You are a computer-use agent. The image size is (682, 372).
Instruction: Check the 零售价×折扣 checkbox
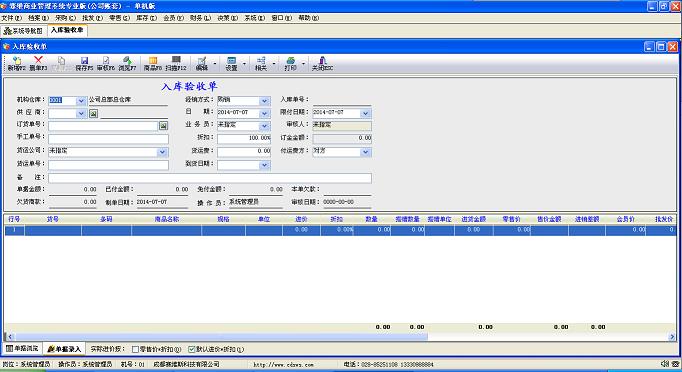[135, 349]
